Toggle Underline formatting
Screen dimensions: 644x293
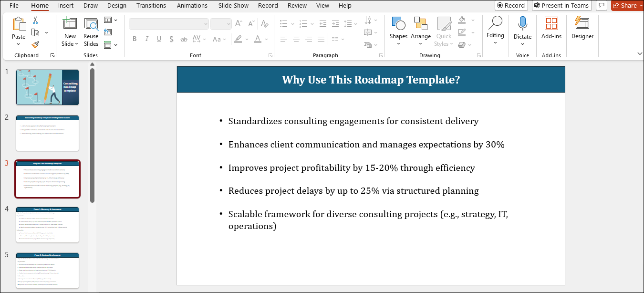159,39
